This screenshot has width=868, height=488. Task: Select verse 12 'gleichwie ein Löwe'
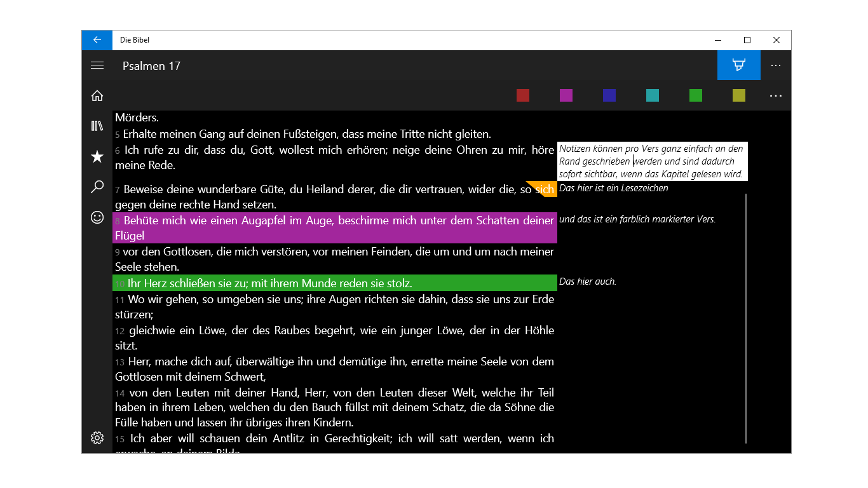pos(335,338)
